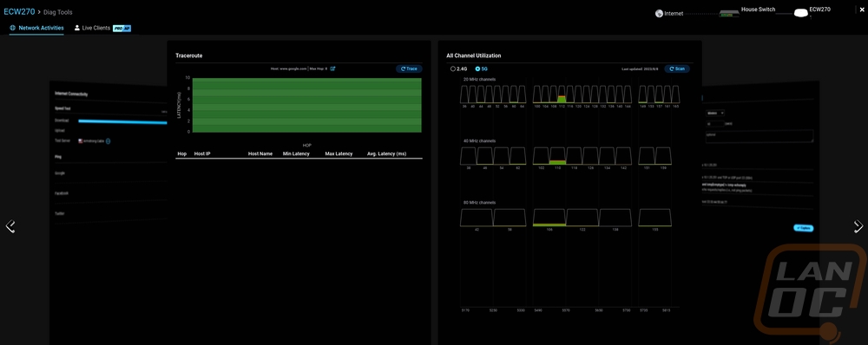Image resolution: width=868 pixels, height=345 pixels.
Task: Click the ECW270 breadcrumb link
Action: click(x=19, y=11)
